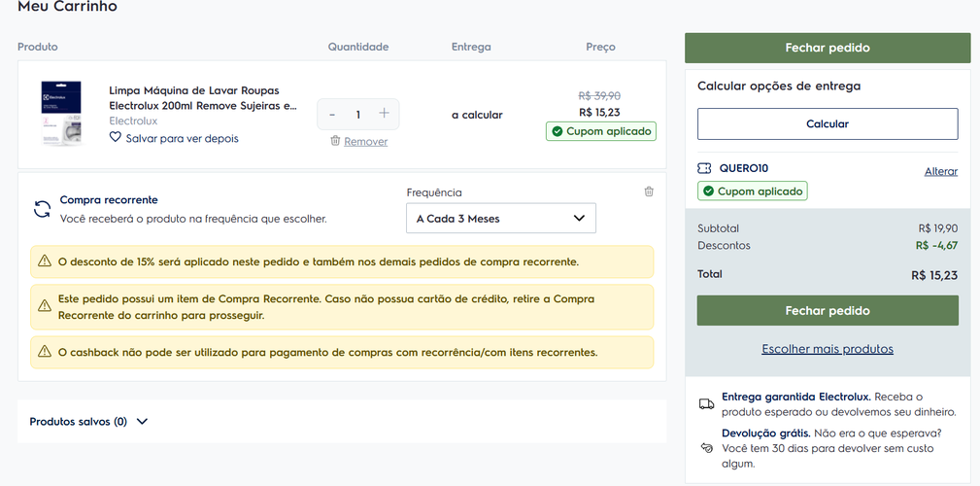Click the Remover link
This screenshot has height=486, width=980.
click(x=365, y=142)
